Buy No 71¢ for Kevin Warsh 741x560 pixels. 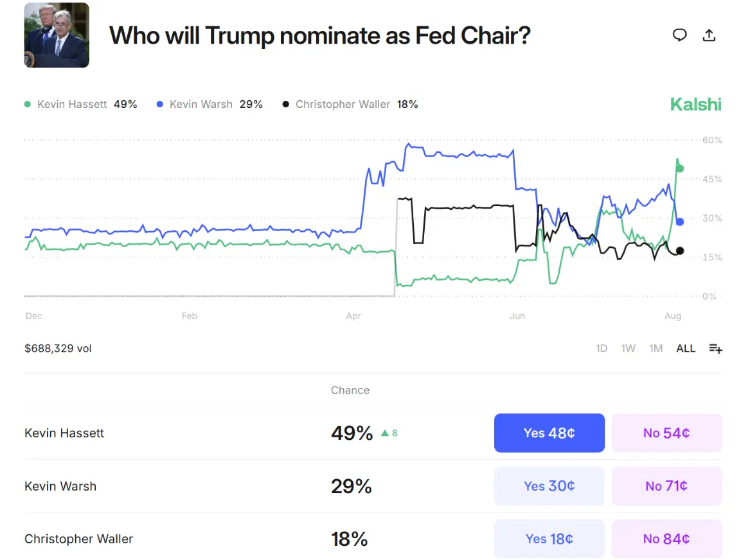click(666, 486)
